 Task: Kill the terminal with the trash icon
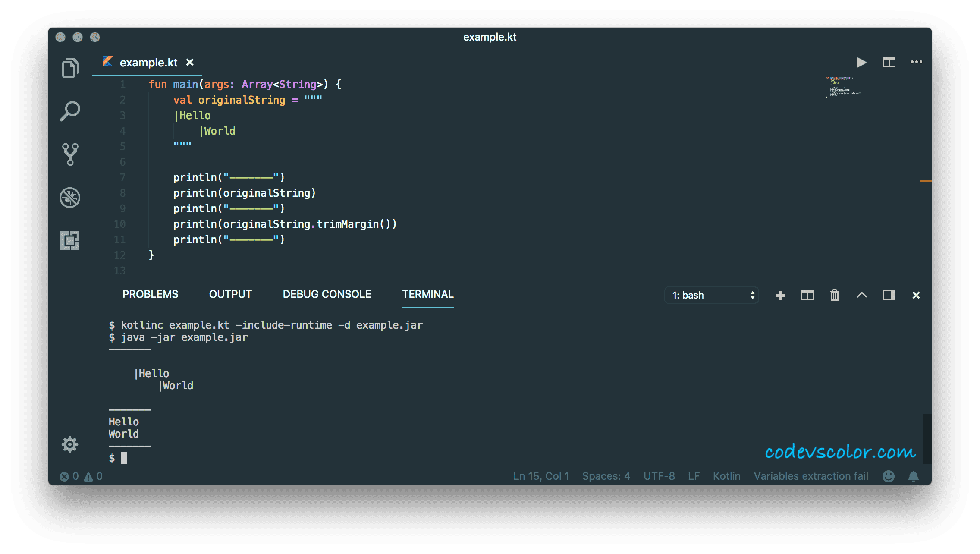834,295
